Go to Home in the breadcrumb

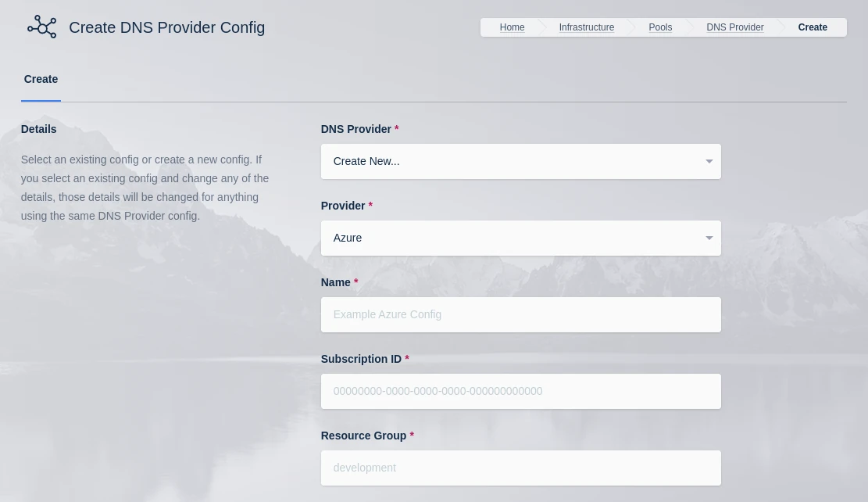pos(512,27)
